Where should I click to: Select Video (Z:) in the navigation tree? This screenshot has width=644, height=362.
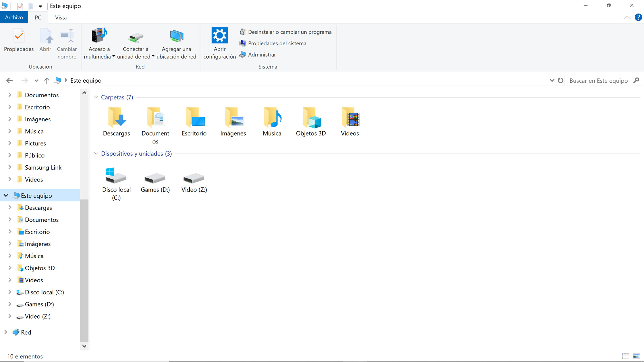(x=38, y=316)
